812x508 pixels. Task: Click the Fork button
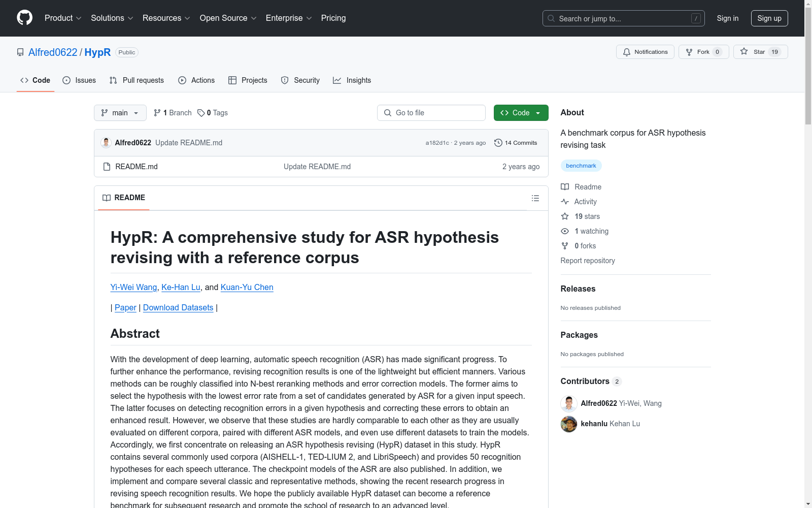click(703, 52)
